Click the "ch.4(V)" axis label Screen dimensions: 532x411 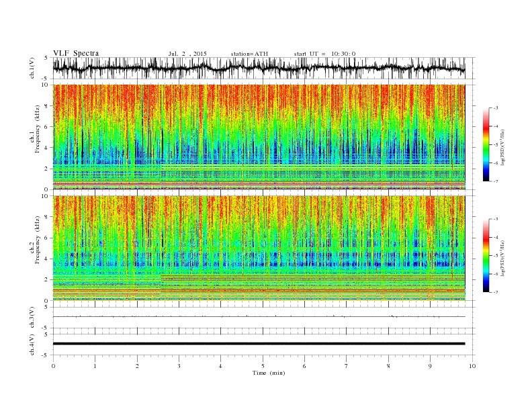point(32,345)
